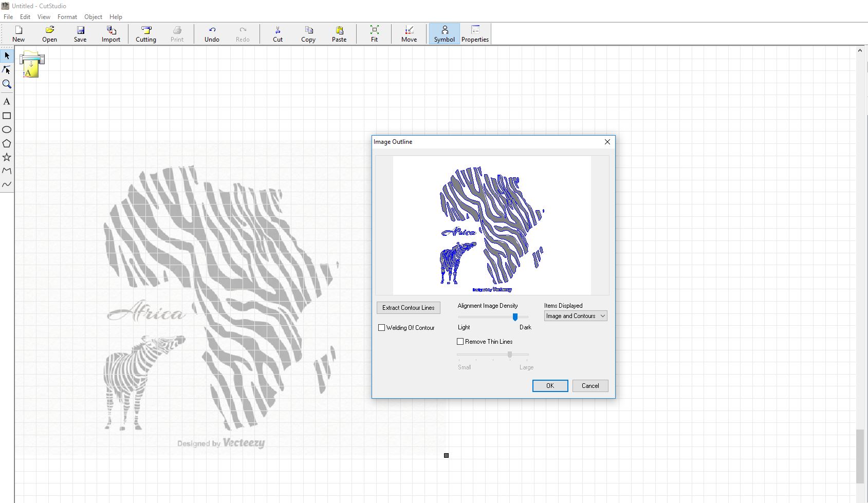Select the arrow selection tool
Screen dimensions: 868x503
(7, 55)
